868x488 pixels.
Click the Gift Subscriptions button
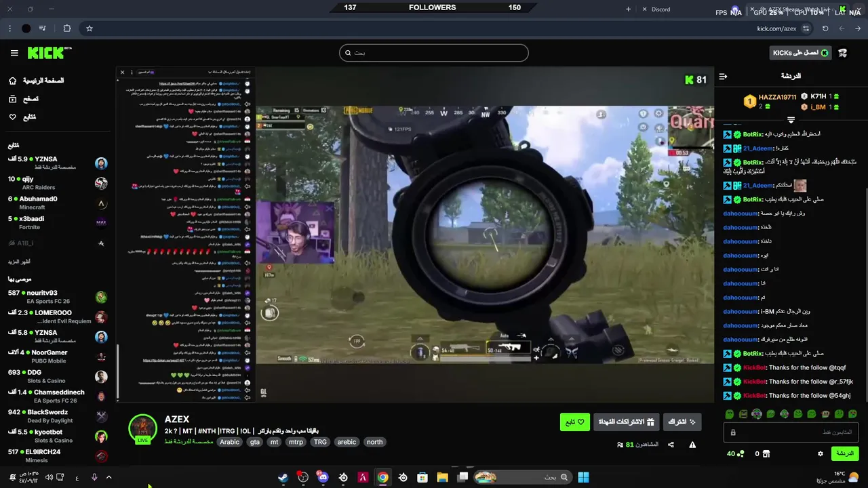pyautogui.click(x=627, y=422)
